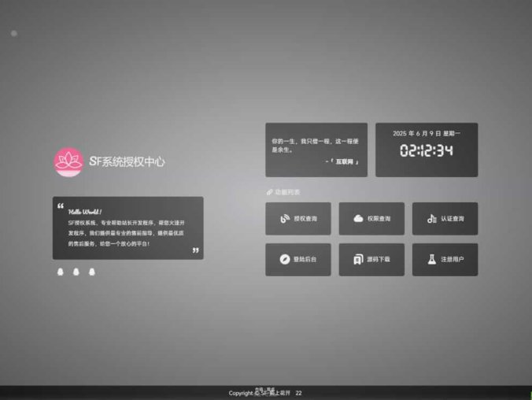Click the third QQ penguin icon

pos(91,272)
